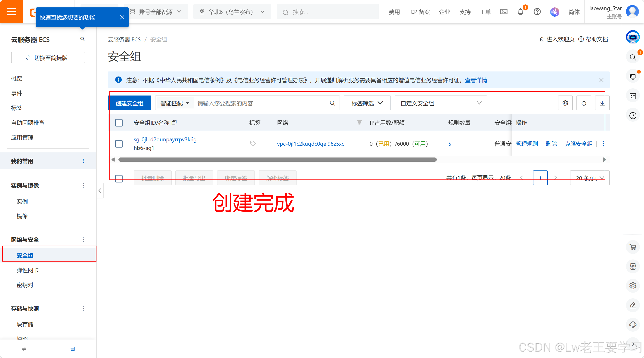The height and width of the screenshot is (358, 644).
Task: Tick the bottom batch selection checkbox
Action: [119, 179]
